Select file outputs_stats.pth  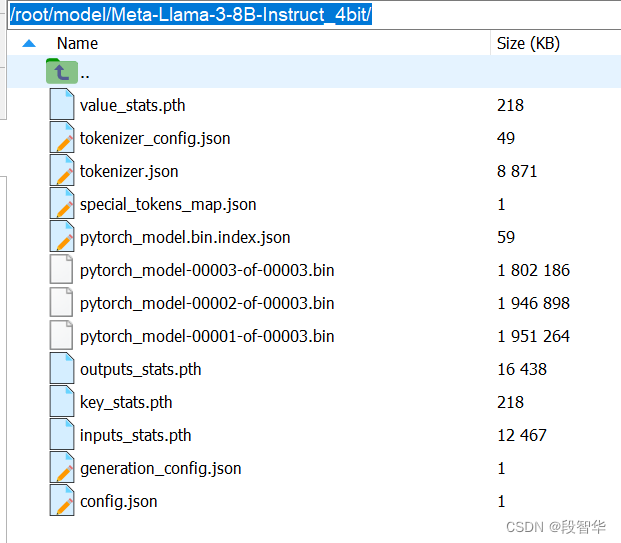point(141,370)
